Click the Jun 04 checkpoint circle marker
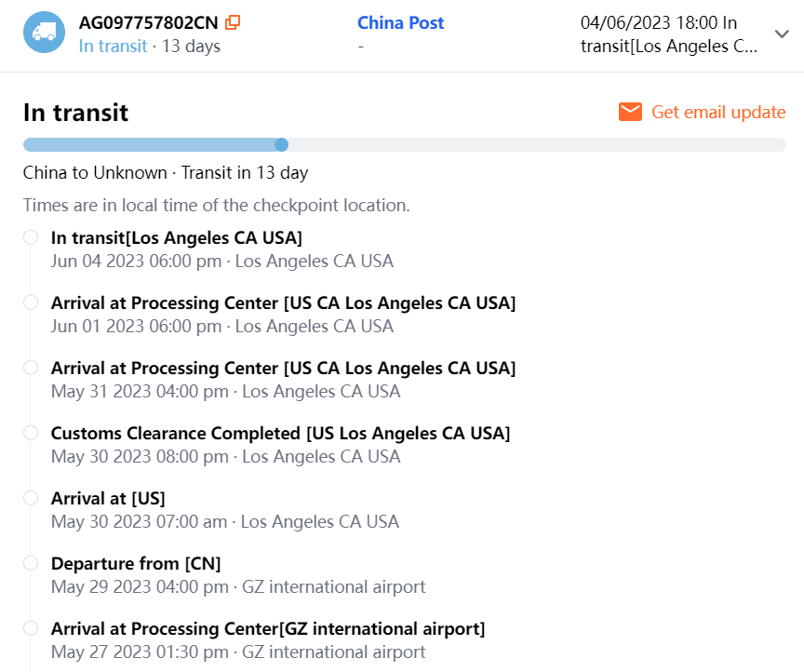This screenshot has width=804, height=672. (x=31, y=237)
